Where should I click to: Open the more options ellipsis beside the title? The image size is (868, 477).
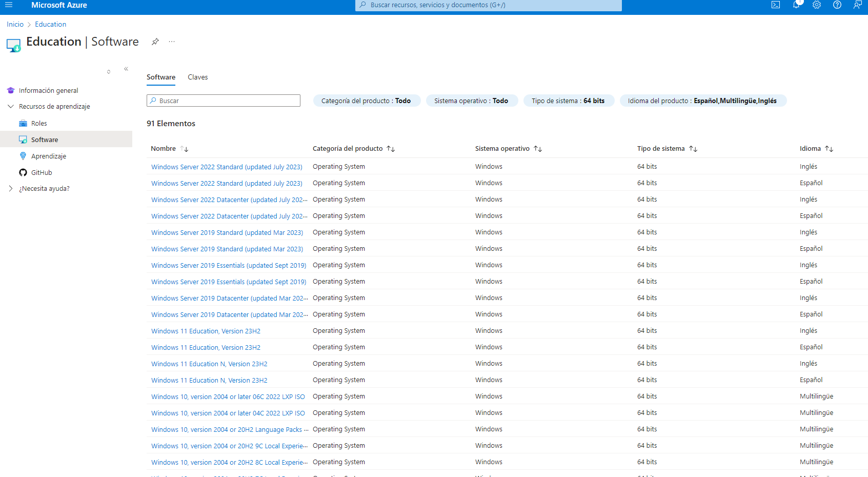pos(172,42)
